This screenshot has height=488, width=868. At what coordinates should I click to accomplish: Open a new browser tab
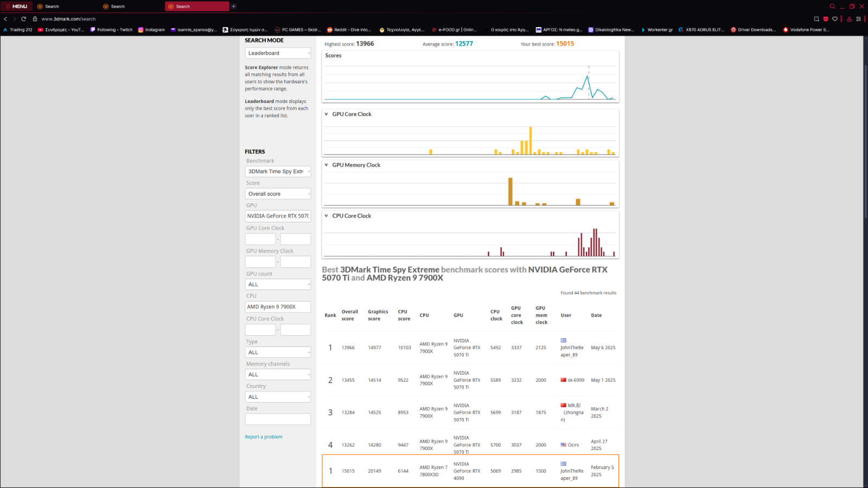click(234, 7)
